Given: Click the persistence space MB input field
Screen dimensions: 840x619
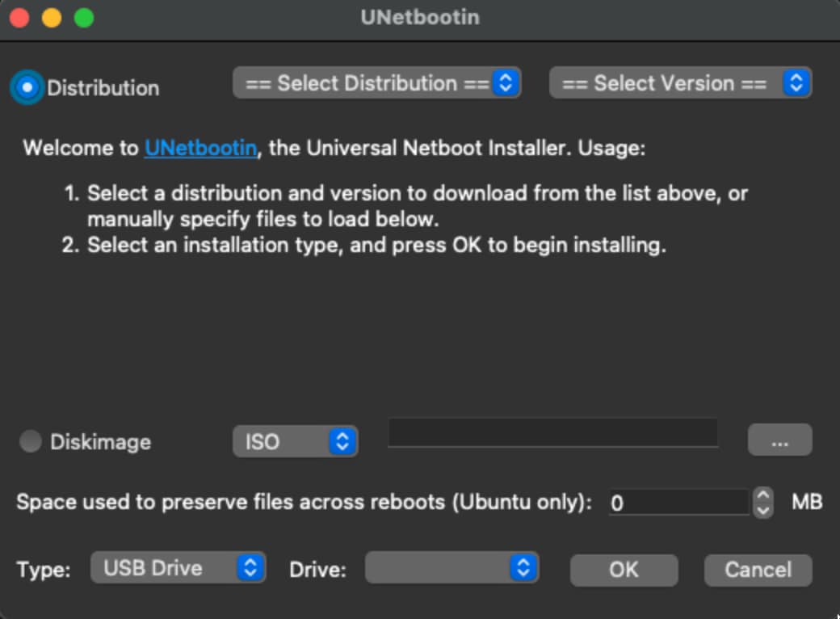Looking at the screenshot, I should pyautogui.click(x=677, y=503).
